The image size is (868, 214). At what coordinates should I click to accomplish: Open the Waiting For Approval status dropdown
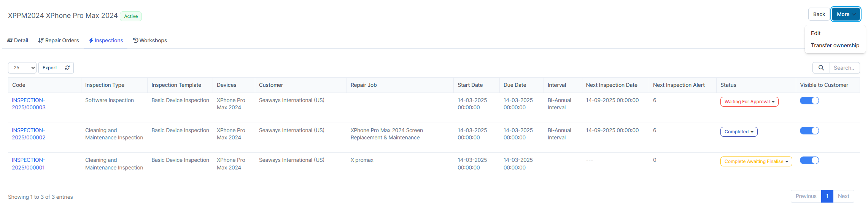(749, 102)
